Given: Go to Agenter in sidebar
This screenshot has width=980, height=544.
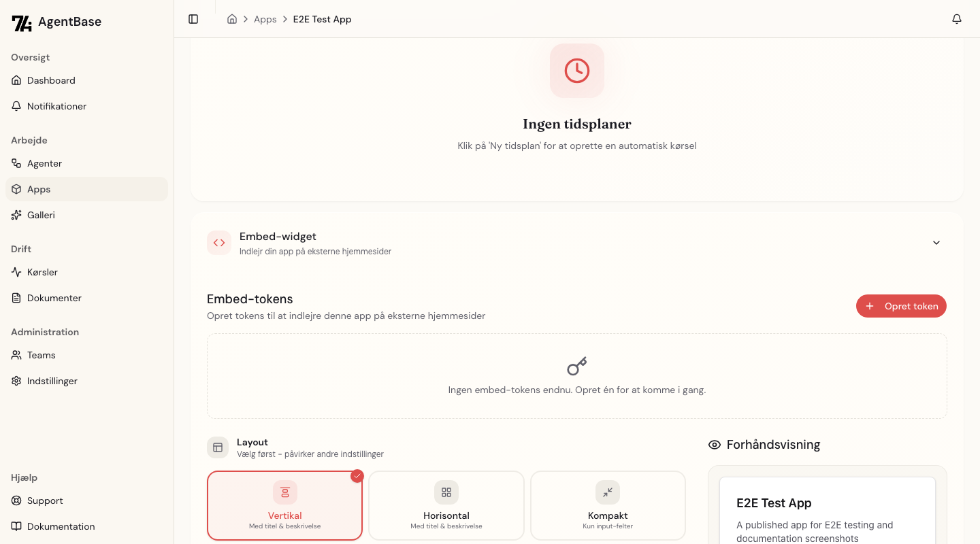Looking at the screenshot, I should coord(44,163).
